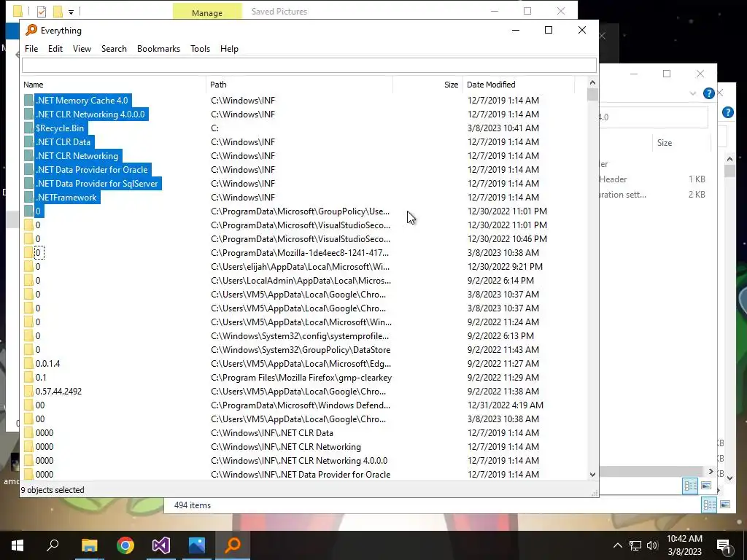Select the 0.0.1.4 folder icon
This screenshot has height=560, width=747.
(28, 363)
